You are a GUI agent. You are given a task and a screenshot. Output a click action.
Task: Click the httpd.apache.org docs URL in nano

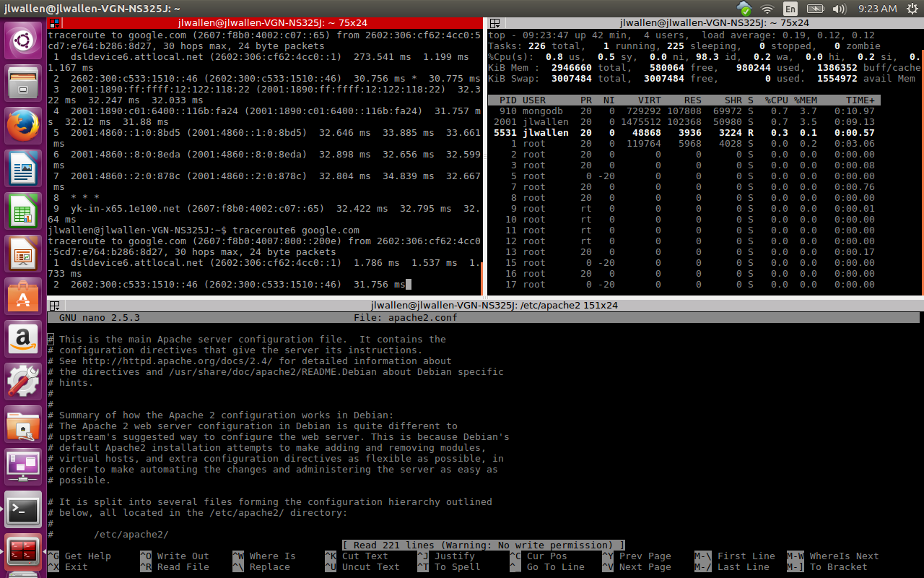point(178,361)
